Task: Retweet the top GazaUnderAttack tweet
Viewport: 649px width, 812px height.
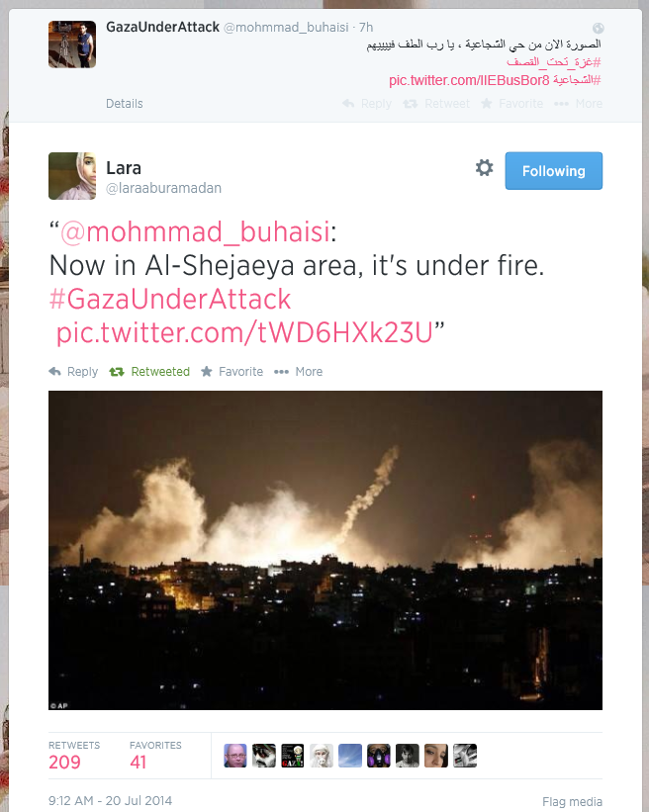Action: pyautogui.click(x=436, y=104)
